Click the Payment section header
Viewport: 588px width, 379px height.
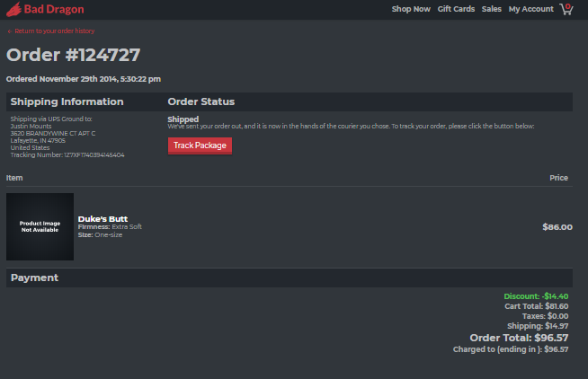34,278
